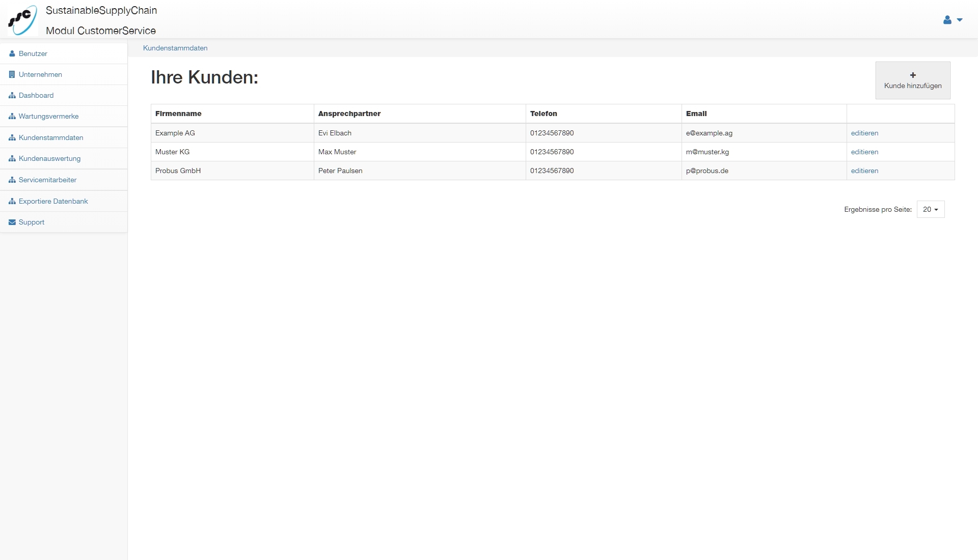The image size is (978, 560).
Task: Click the Firmenname column header
Action: tap(178, 114)
